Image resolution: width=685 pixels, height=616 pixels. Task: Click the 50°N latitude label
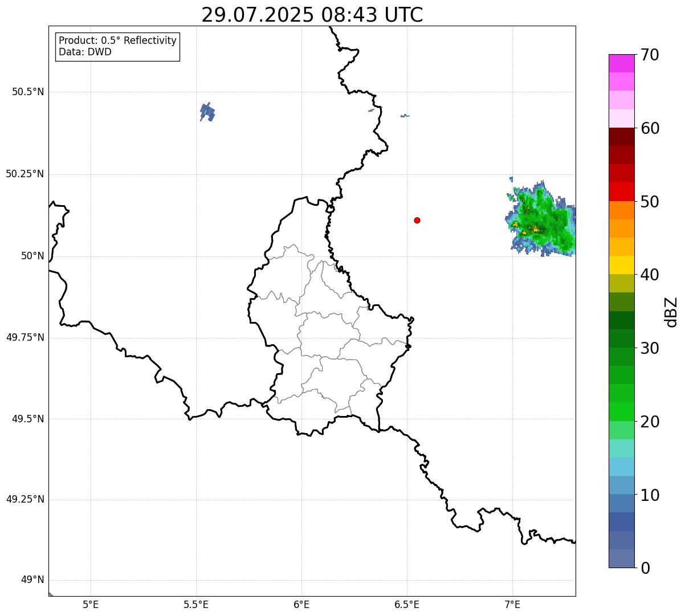coord(32,256)
